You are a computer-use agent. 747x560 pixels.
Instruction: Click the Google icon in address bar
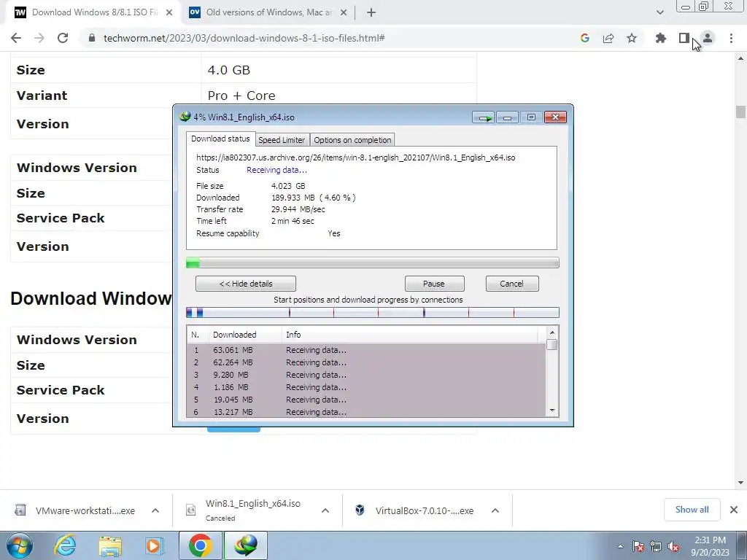point(585,38)
